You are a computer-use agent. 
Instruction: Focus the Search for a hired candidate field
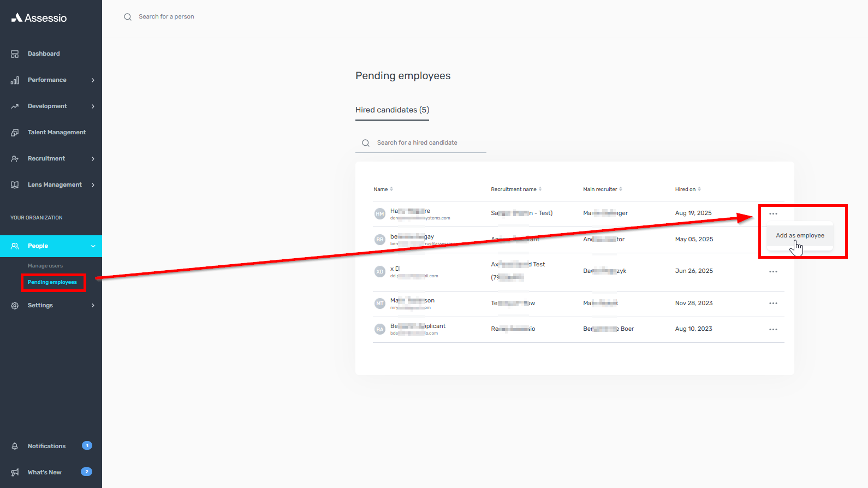[426, 143]
